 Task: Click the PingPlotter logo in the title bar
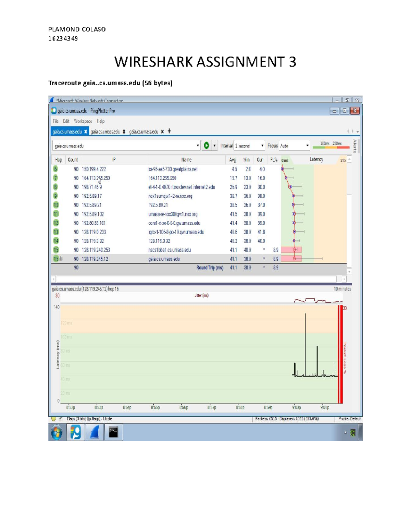(x=53, y=110)
